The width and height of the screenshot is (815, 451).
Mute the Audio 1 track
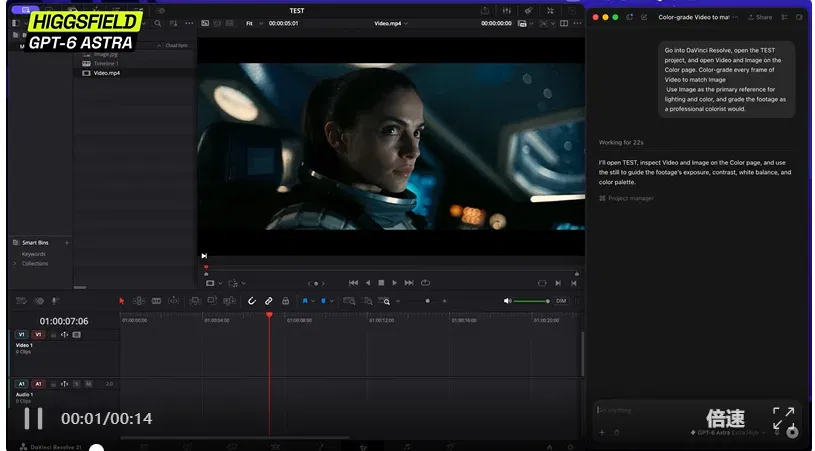(x=88, y=384)
